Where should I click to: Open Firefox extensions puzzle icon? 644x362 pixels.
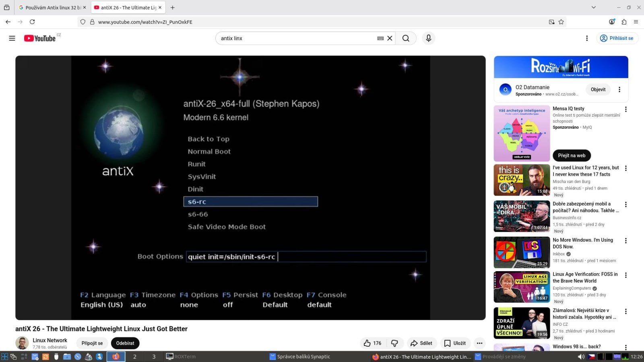(x=624, y=22)
